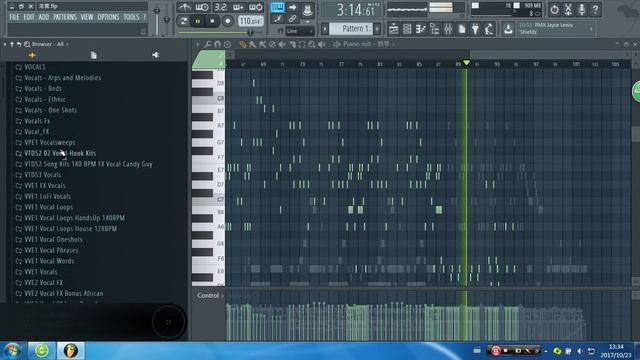Toggle wait-for-input-to-start-playing button
The image size is (640, 360).
coord(202,7)
